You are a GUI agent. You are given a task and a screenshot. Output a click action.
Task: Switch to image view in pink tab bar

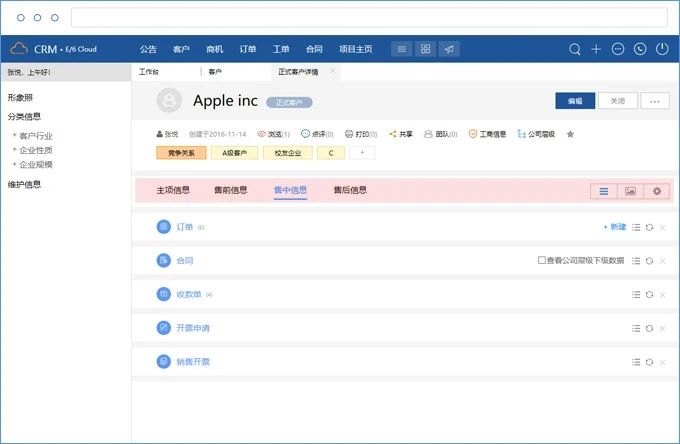point(630,190)
